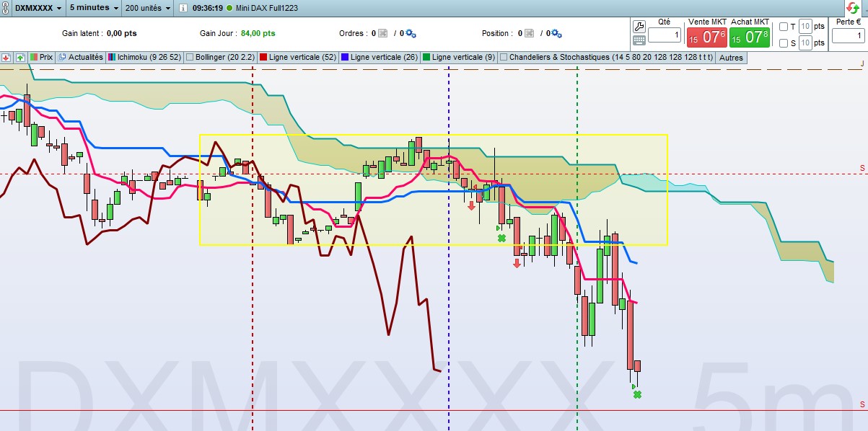Click the red Vente MKT sell button
Image resolution: width=868 pixels, height=431 pixels.
706,36
